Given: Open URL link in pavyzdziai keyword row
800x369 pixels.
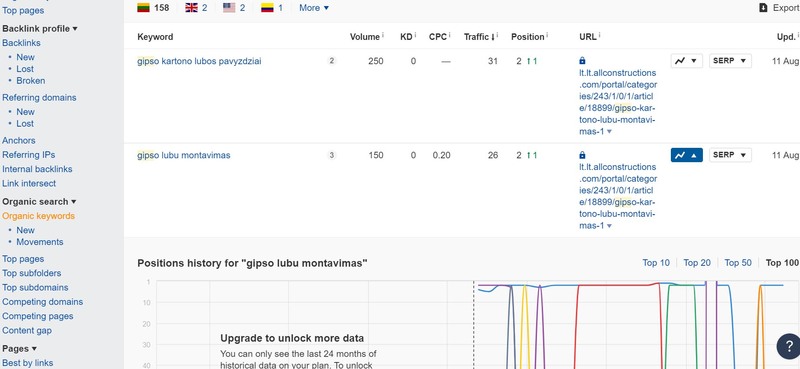Looking at the screenshot, I should click(618, 102).
